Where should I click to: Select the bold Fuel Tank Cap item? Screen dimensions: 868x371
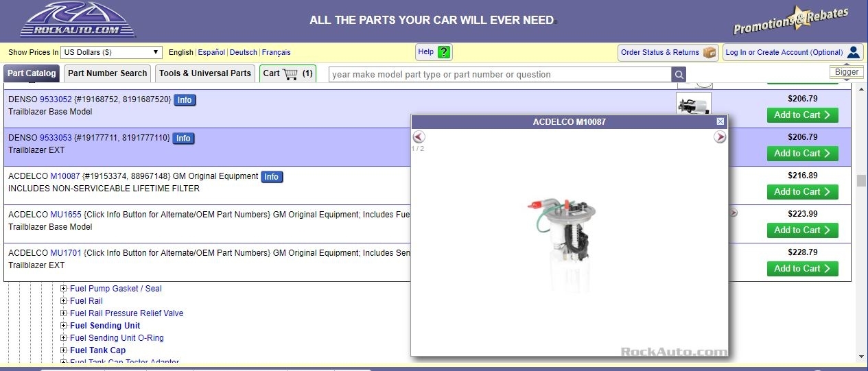tap(98, 350)
